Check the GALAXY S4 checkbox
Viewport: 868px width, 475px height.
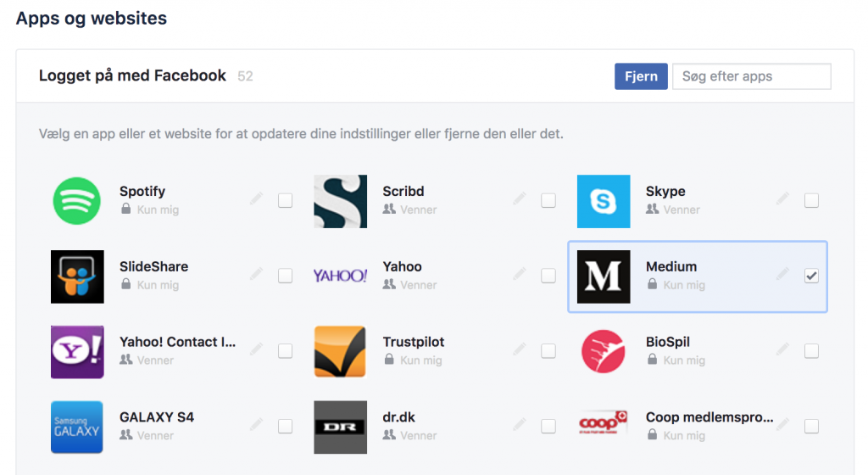pos(285,426)
